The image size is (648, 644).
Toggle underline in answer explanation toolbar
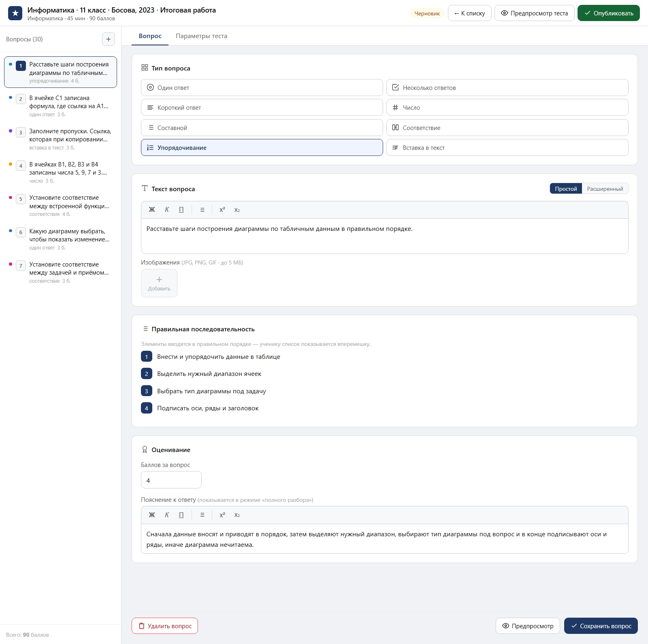181,515
